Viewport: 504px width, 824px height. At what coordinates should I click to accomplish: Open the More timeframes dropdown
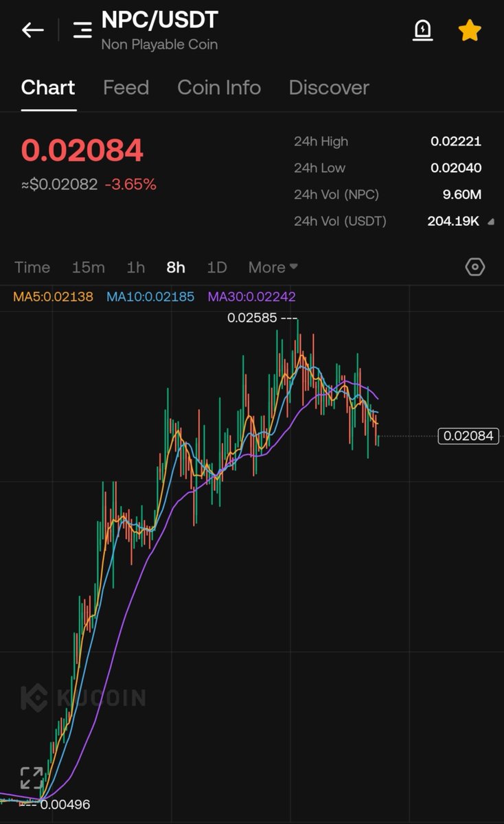273,267
